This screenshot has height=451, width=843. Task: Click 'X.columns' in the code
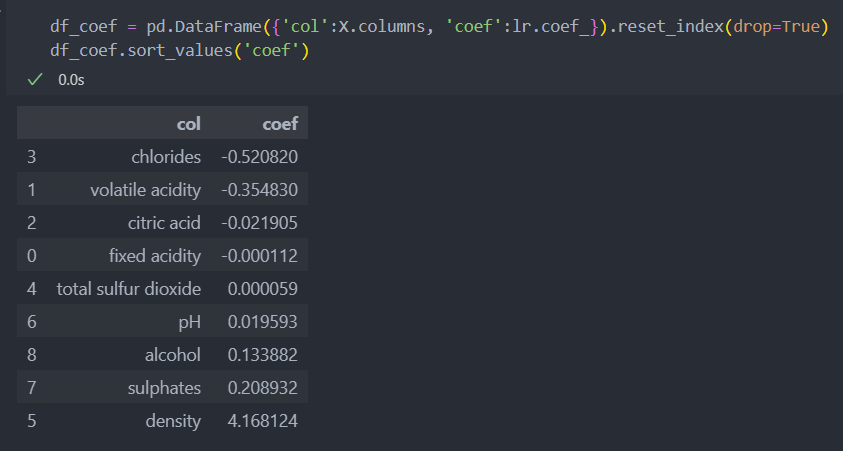tap(381, 26)
